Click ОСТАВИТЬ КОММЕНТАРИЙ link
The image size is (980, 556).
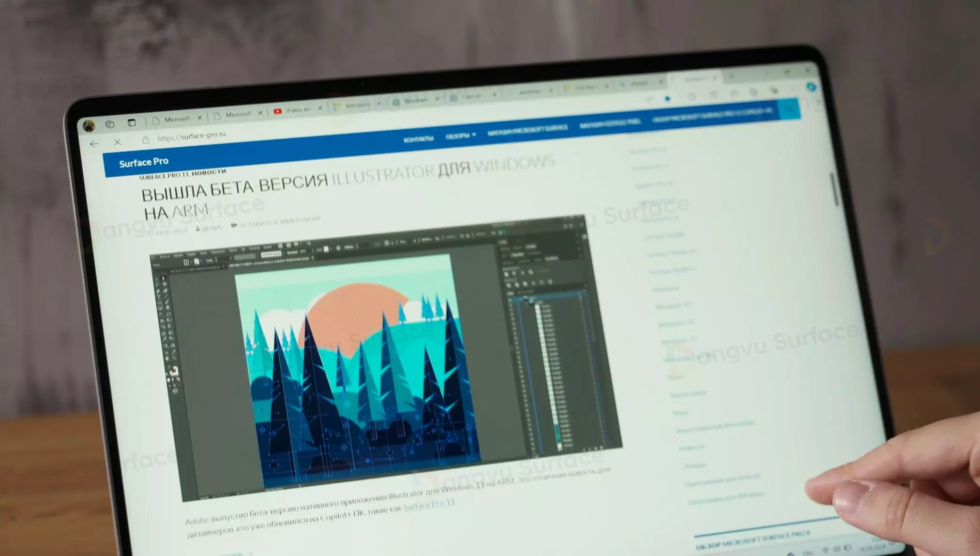(x=276, y=222)
